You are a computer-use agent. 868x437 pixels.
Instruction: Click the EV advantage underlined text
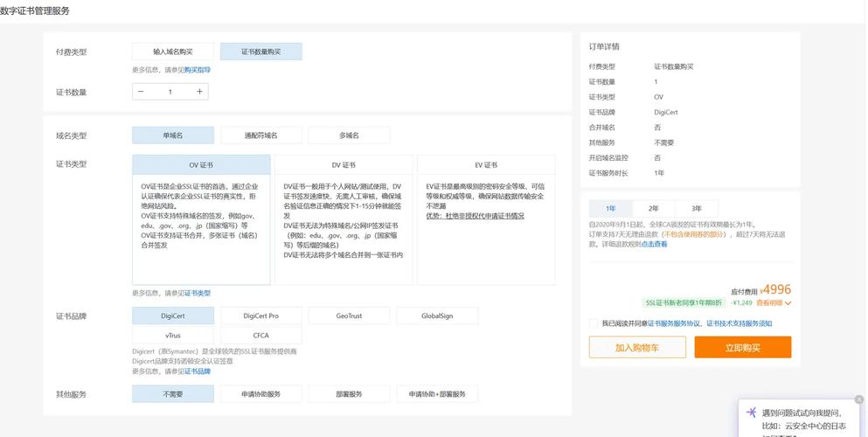tap(475, 216)
